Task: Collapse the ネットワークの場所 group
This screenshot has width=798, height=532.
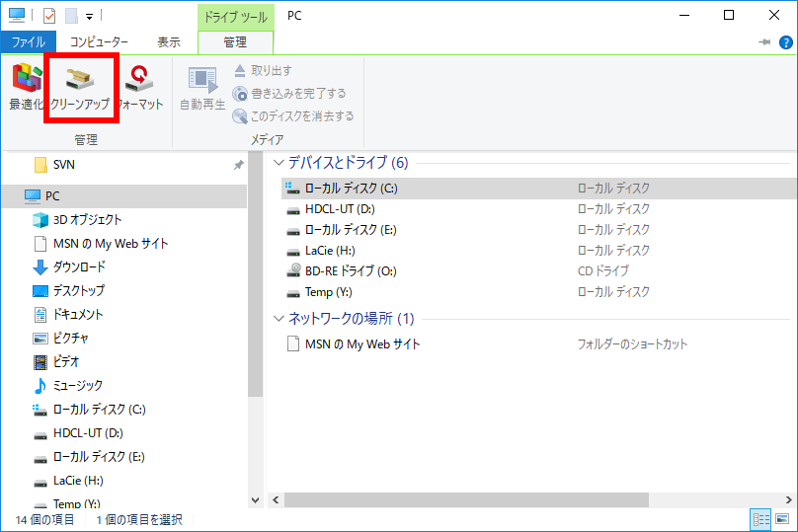Action: pos(279,319)
